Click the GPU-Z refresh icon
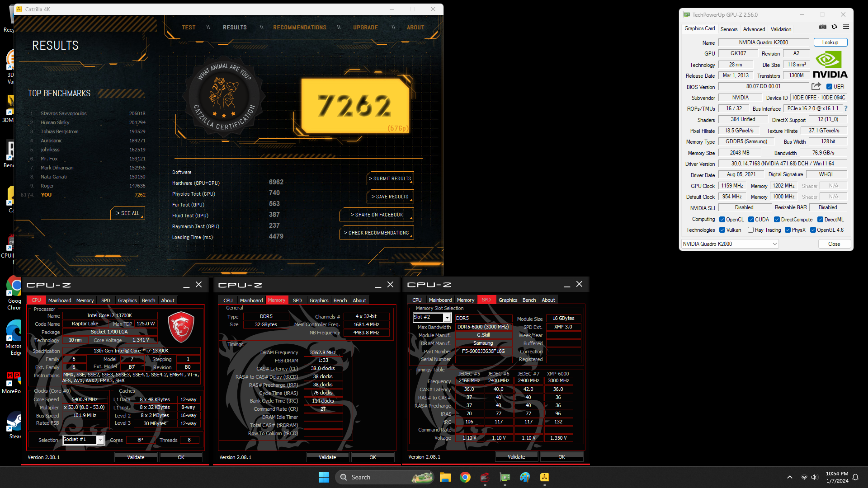 [834, 27]
